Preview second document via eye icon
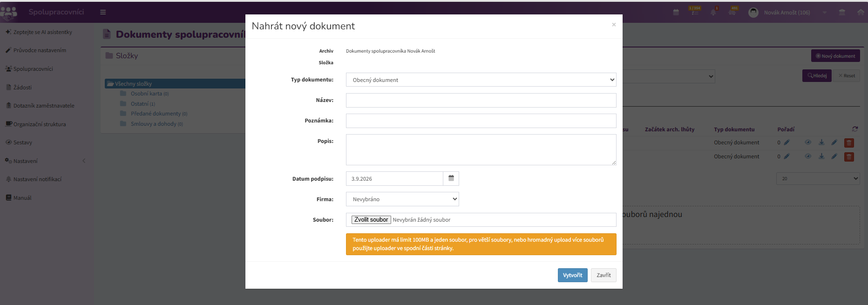Screen dimensions: 868x305 (808, 156)
